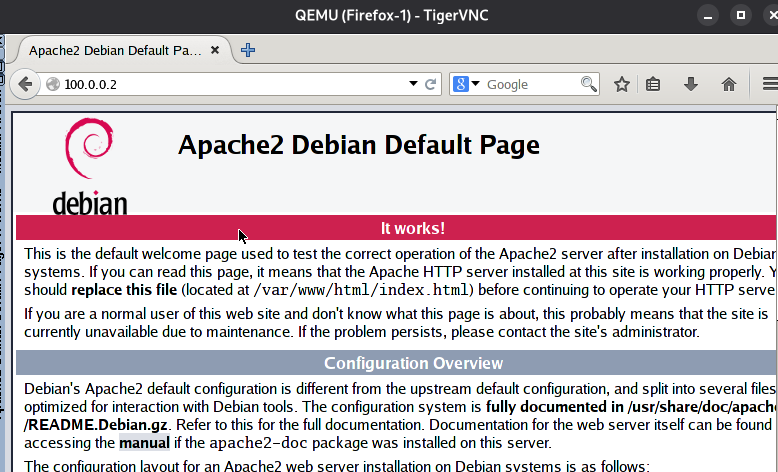
Task: Reload the page with the refresh icon
Action: pyautogui.click(x=430, y=84)
